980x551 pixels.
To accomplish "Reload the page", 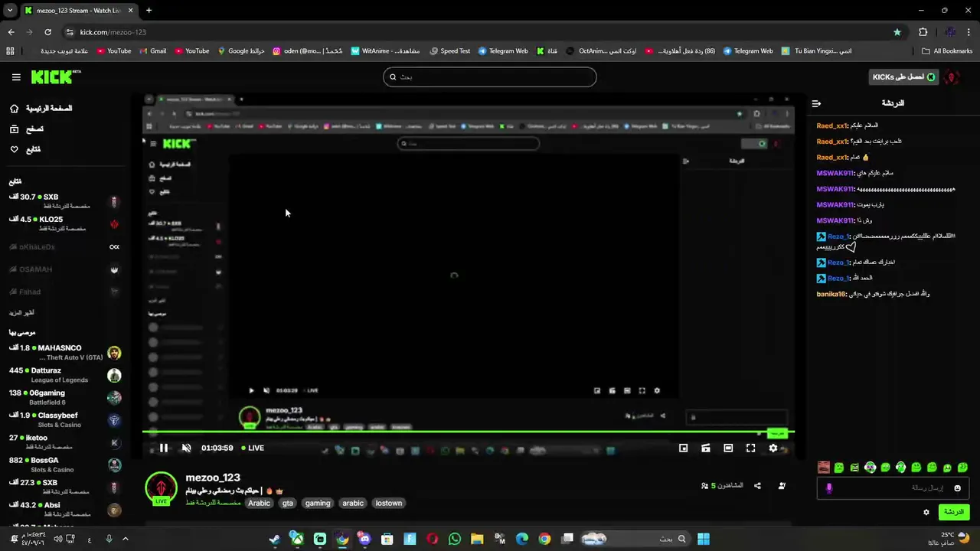I will pos(47,32).
